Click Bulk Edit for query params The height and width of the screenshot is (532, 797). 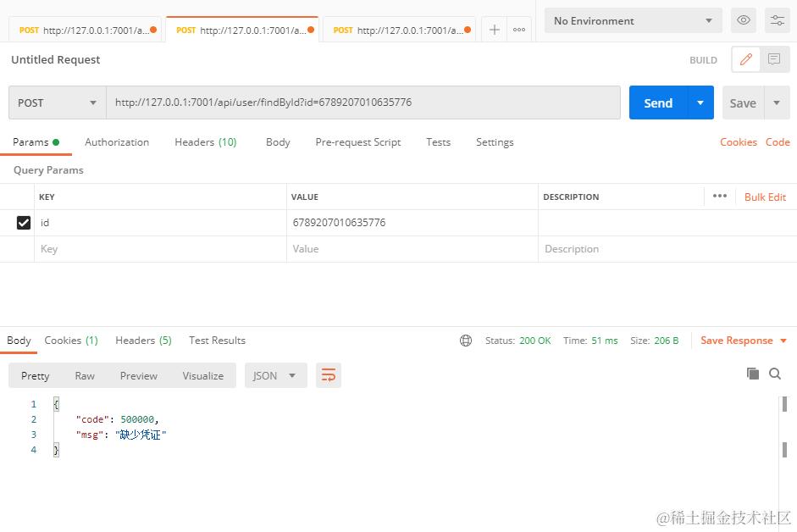coord(765,197)
